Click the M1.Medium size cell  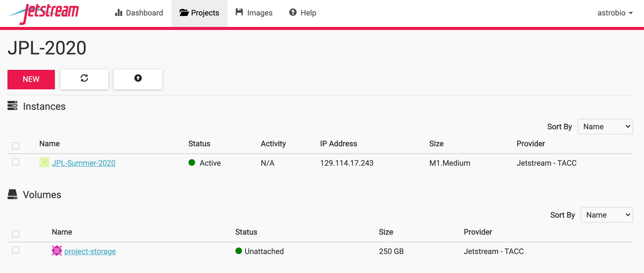point(449,163)
